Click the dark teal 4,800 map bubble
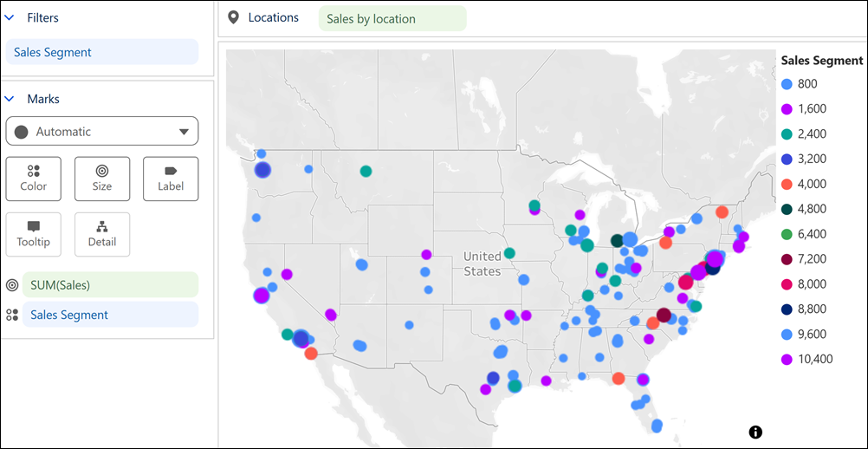Image resolution: width=868 pixels, height=449 pixels. click(618, 241)
